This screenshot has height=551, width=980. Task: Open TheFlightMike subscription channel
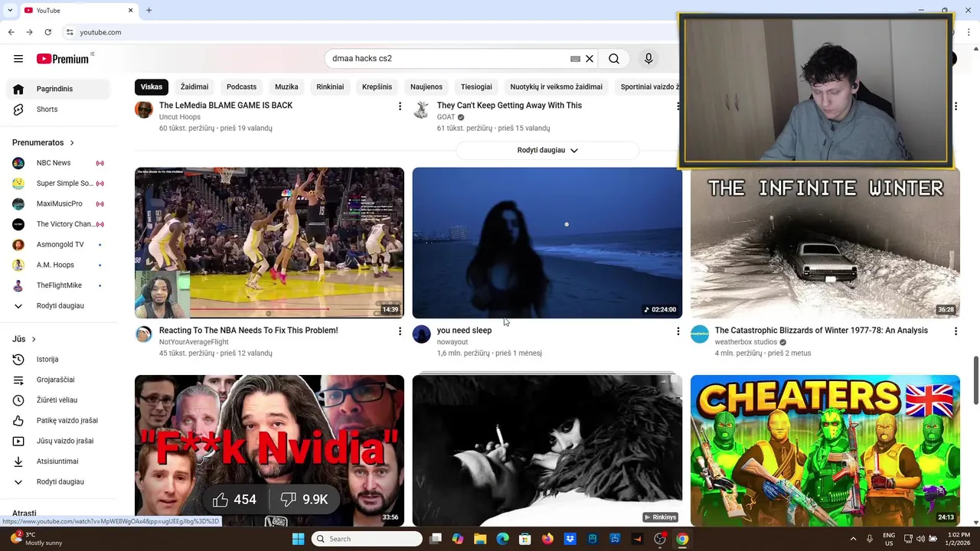click(x=58, y=285)
